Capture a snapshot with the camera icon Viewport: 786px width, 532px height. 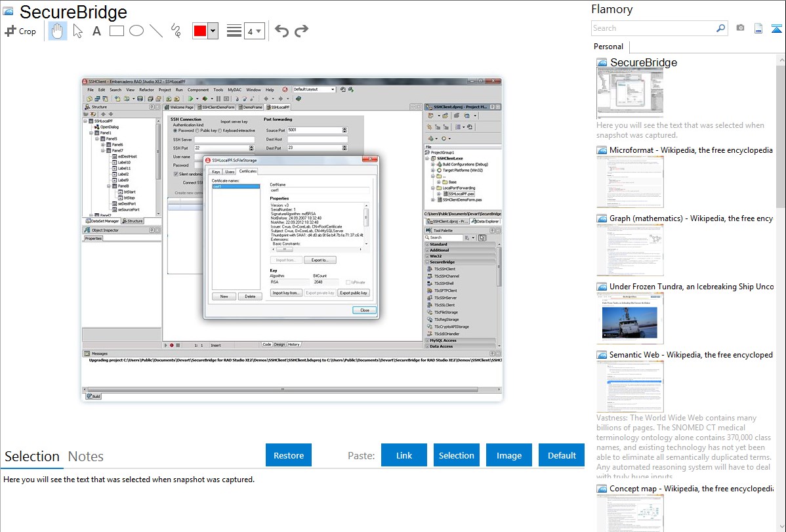pyautogui.click(x=740, y=28)
